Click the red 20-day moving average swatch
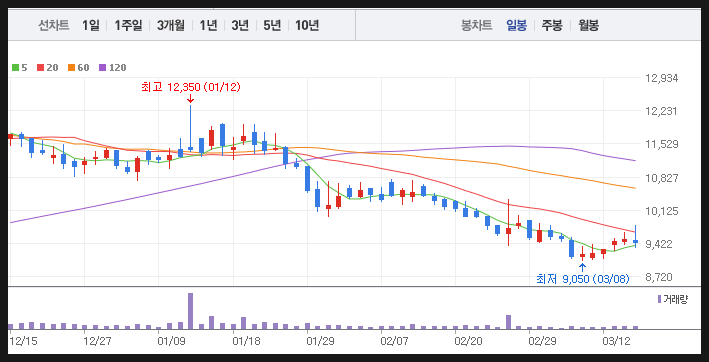Viewport: 709px width, 362px height. pos(40,68)
